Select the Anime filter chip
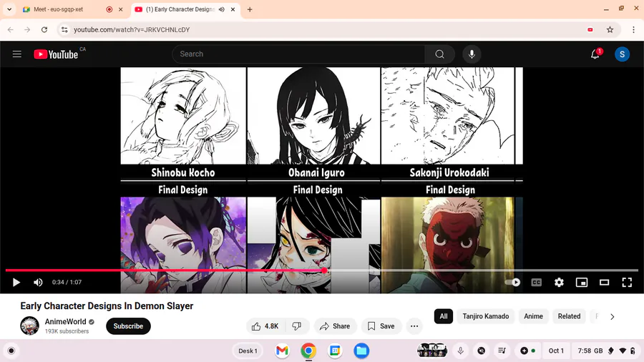 coord(533,316)
